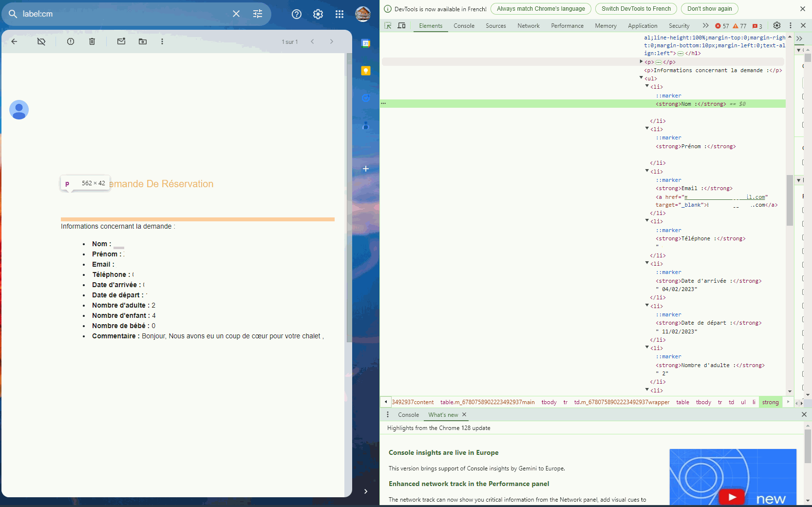This screenshot has height=507, width=812.
Task: Open the Move to folder icon
Action: (143, 41)
